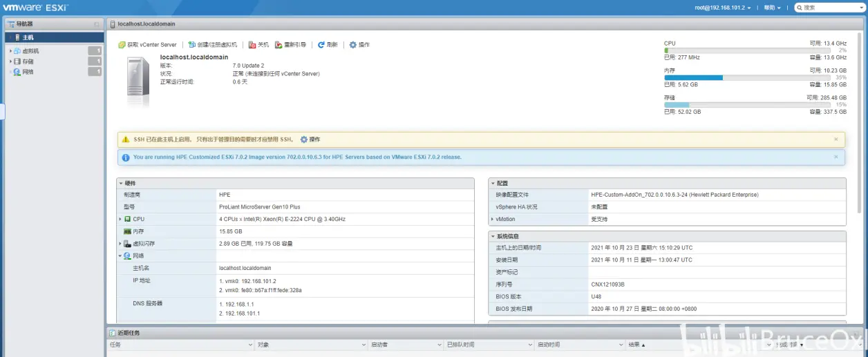Screen dimensions: 868x357
Task: Click 获取 vCenter Server button
Action: pyautogui.click(x=148, y=45)
